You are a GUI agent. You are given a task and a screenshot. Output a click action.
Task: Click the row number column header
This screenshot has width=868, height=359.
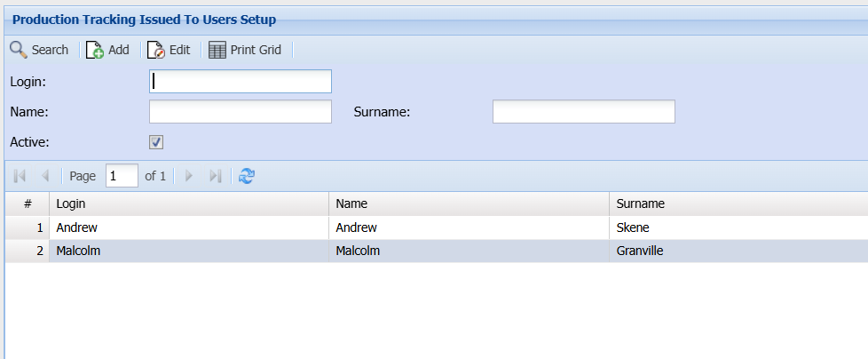pos(28,203)
